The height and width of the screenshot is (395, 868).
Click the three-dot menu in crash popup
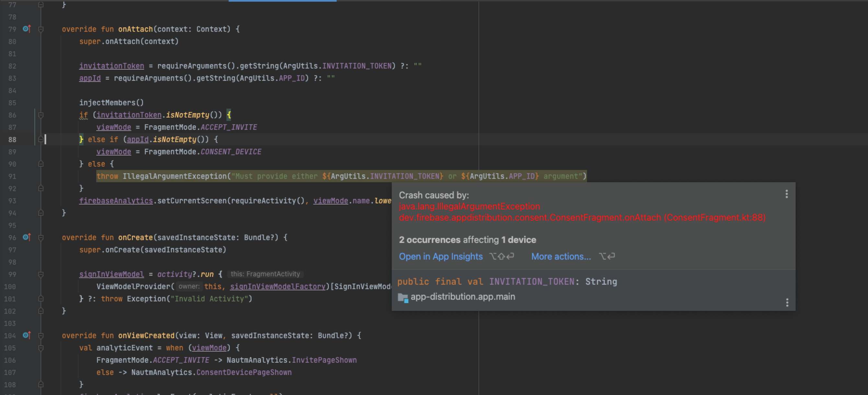click(x=787, y=194)
